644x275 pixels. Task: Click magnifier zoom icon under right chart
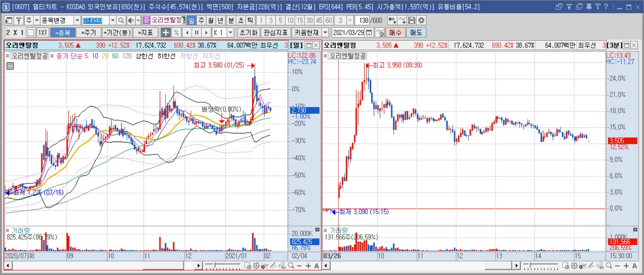click(x=609, y=266)
